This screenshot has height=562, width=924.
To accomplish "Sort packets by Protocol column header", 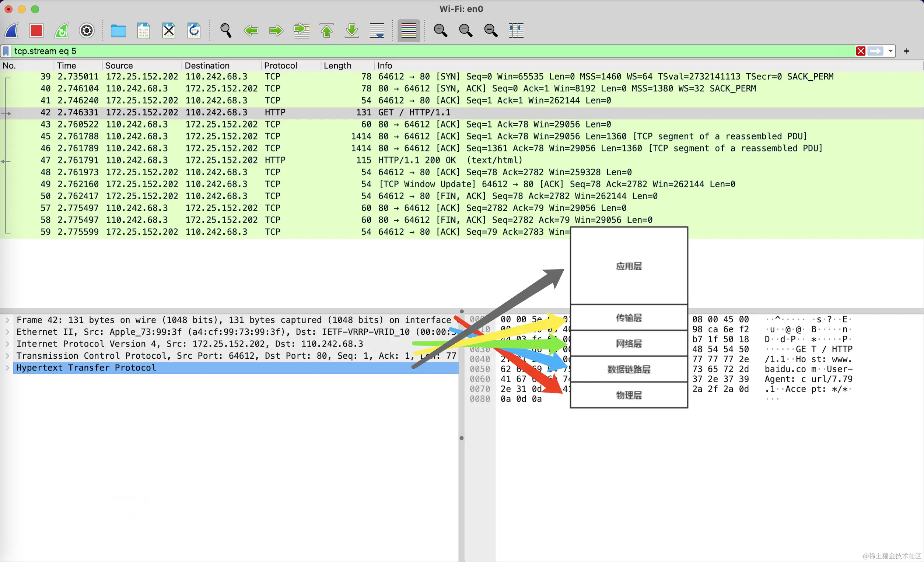I will tap(280, 66).
